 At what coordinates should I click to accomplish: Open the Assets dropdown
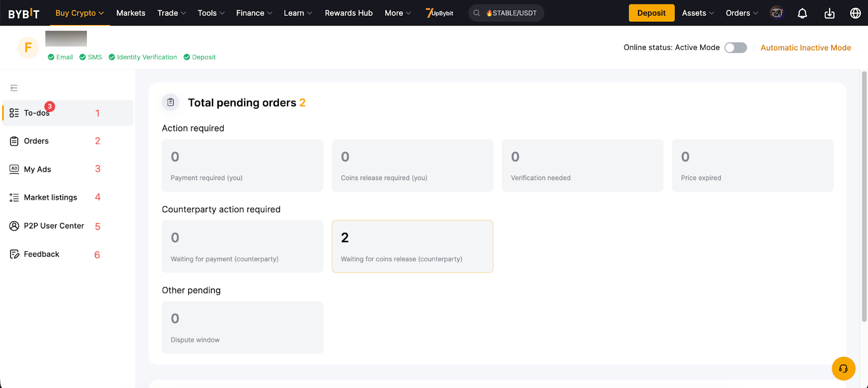pos(698,13)
